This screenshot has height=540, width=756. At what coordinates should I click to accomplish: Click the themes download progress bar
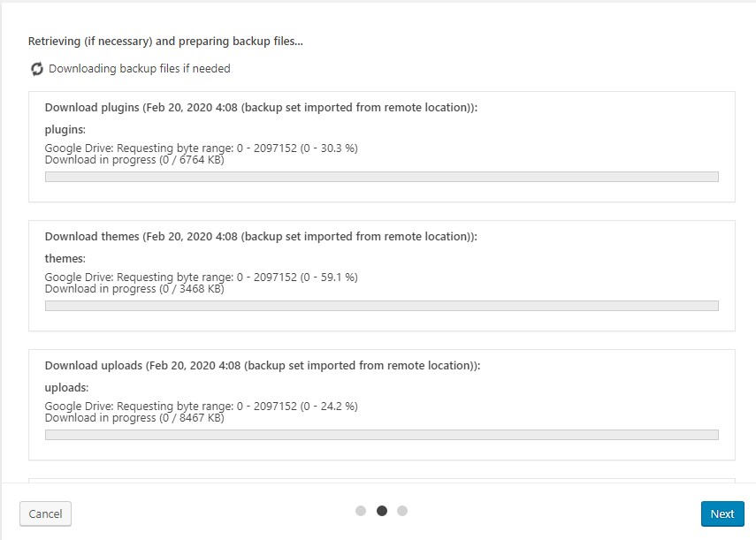[x=382, y=306]
